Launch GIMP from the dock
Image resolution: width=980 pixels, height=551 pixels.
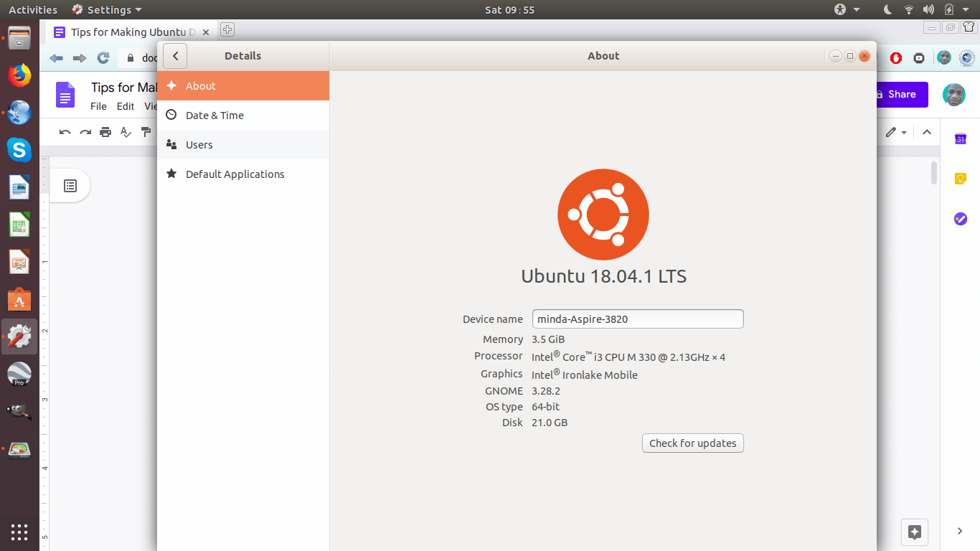(19, 412)
